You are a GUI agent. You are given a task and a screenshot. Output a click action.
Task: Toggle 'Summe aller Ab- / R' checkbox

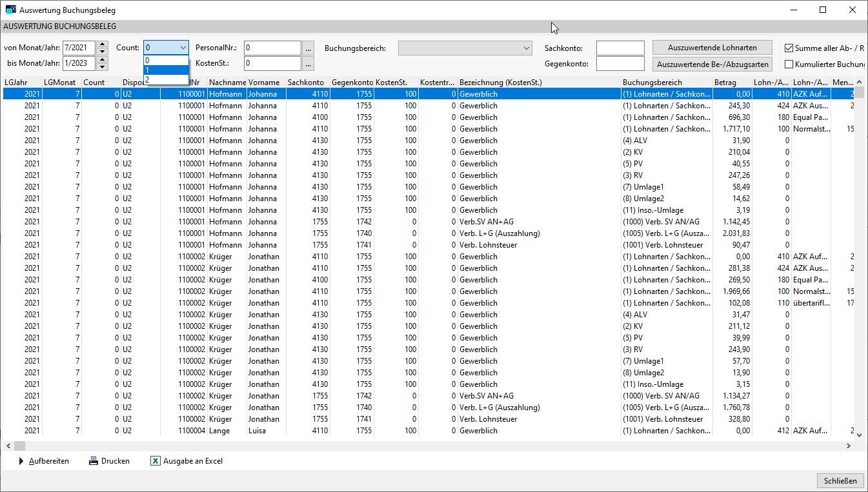pyautogui.click(x=789, y=48)
